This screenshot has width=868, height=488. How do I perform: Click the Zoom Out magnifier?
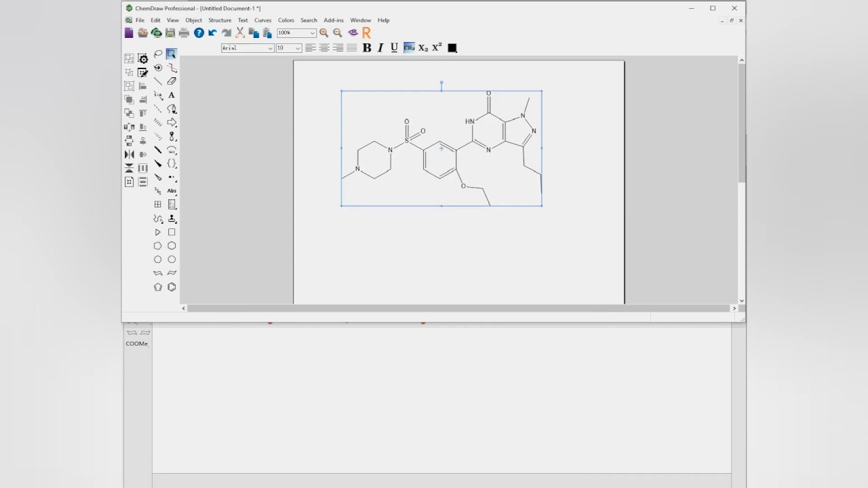338,33
